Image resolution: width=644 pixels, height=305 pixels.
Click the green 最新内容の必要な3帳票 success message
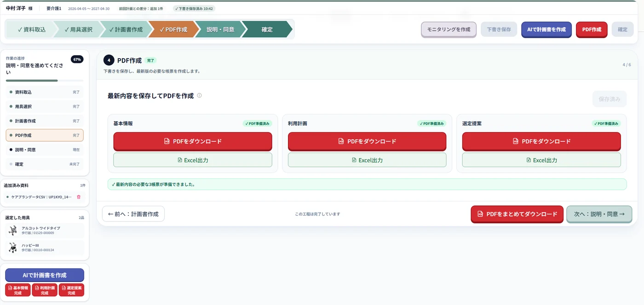pos(367,184)
